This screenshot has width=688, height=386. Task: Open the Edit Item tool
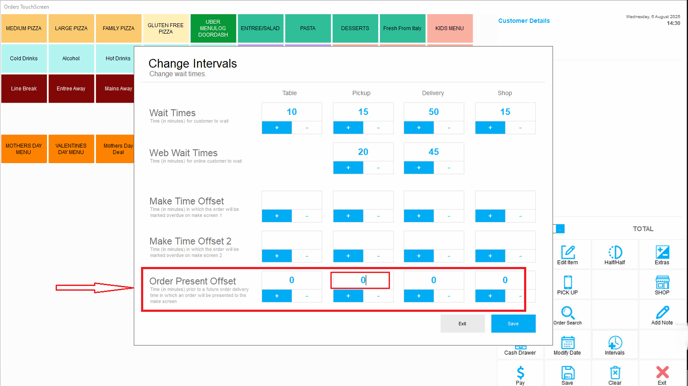(x=567, y=255)
